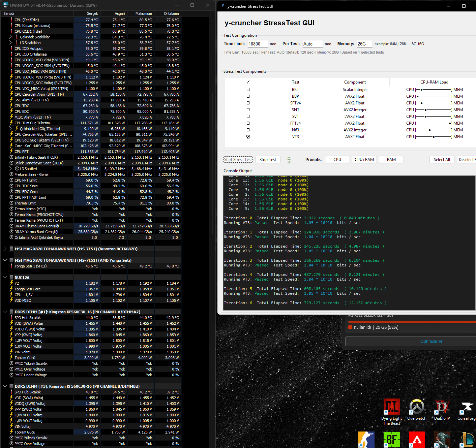Collapse MSI MAG X870 AMD Yonga Seti section
Screen dimensions: 476x448
click(5, 260)
